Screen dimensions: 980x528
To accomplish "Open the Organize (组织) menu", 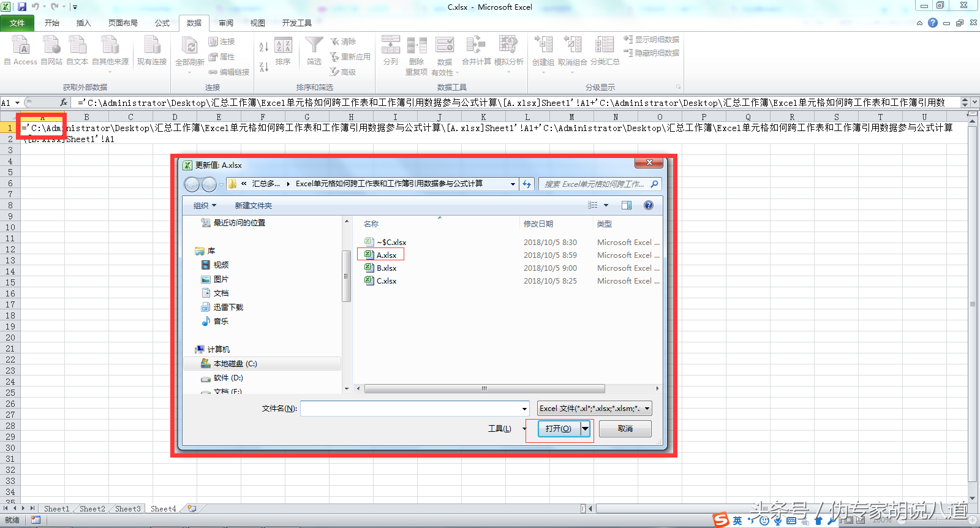I will [205, 205].
